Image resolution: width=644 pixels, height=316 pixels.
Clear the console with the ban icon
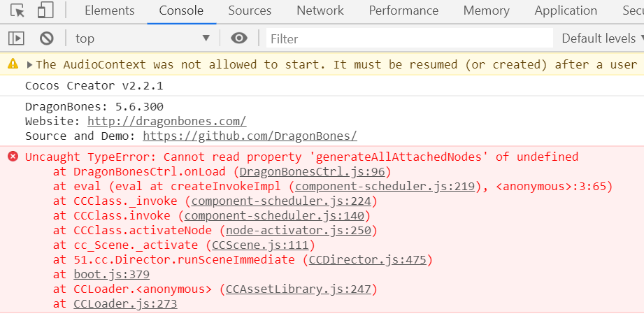pyautogui.click(x=46, y=38)
